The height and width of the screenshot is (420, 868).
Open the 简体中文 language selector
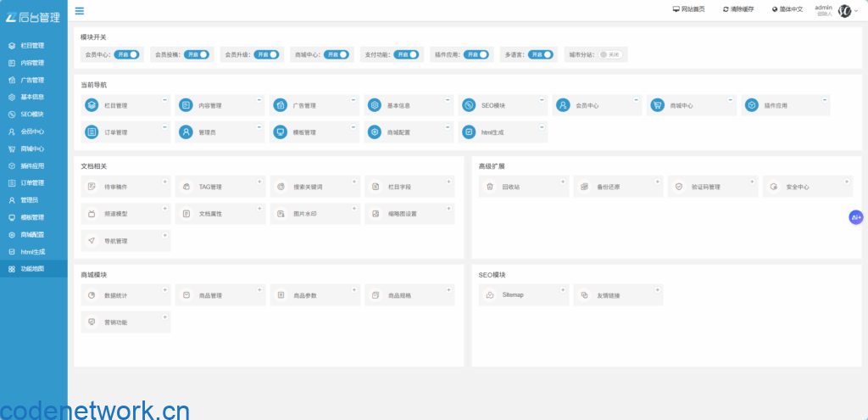(787, 9)
